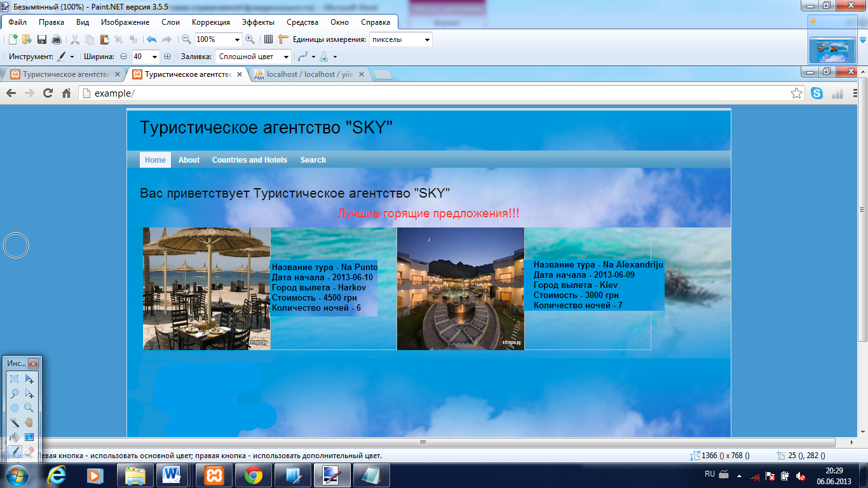
Task: Increase brush width with plus button
Action: point(168,57)
